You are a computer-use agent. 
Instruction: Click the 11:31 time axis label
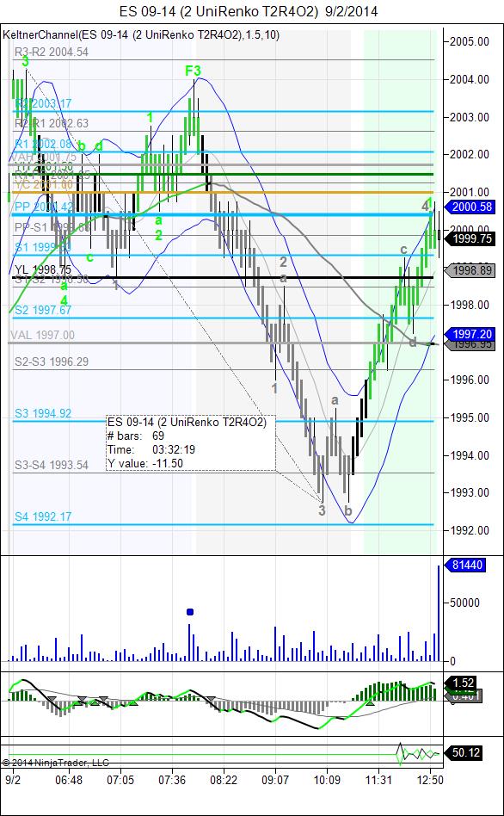pyautogui.click(x=378, y=780)
